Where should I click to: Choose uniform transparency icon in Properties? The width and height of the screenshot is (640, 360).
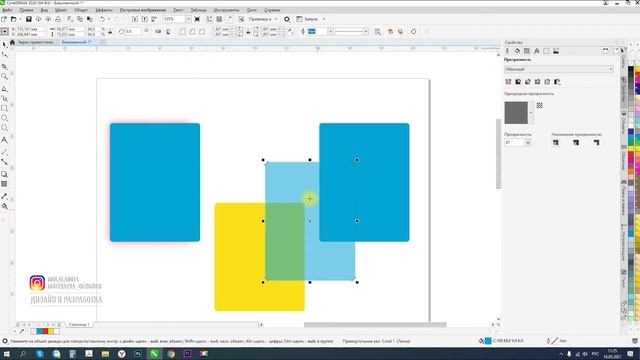click(x=518, y=82)
